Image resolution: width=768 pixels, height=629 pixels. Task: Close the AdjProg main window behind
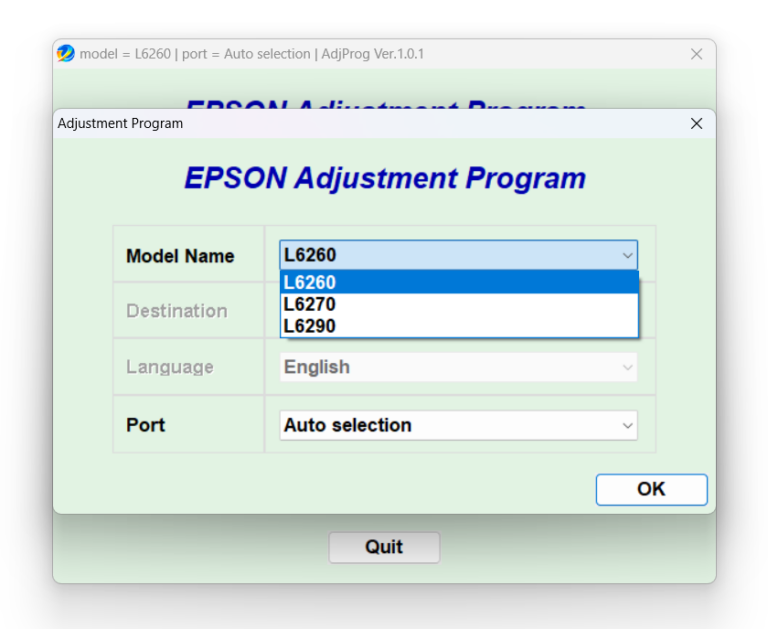coord(696,54)
